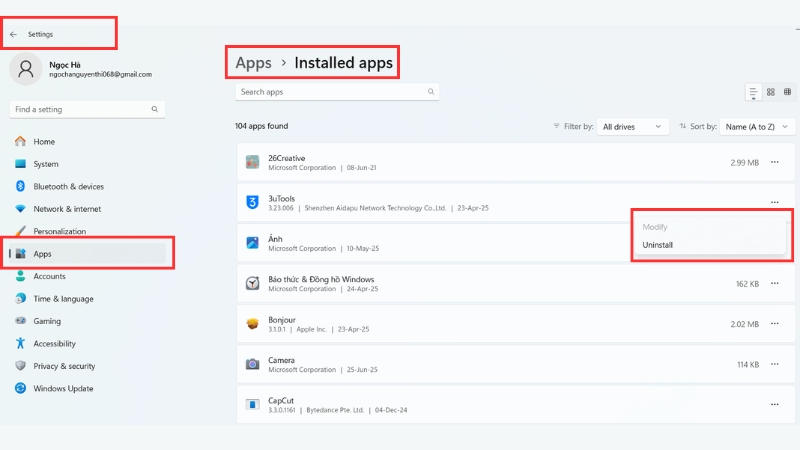Viewport: 800px width, 450px height.
Task: Click the search magnifier in Search apps
Action: point(431,92)
